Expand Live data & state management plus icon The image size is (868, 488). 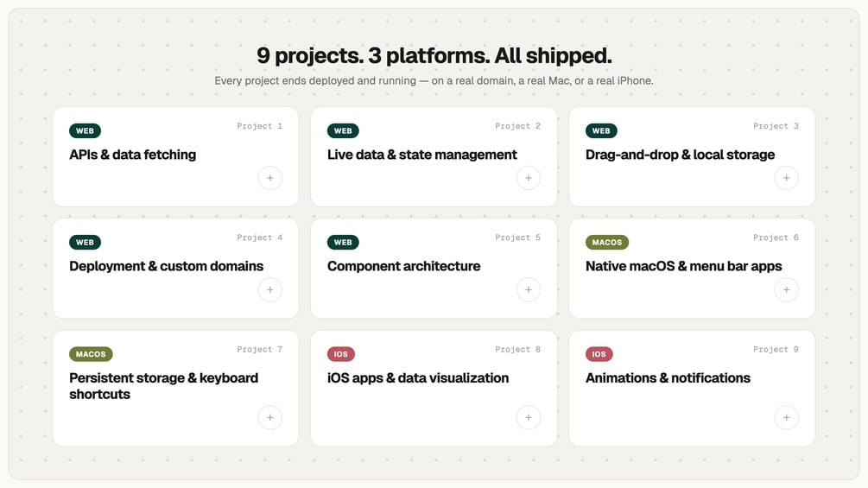pyautogui.click(x=528, y=178)
